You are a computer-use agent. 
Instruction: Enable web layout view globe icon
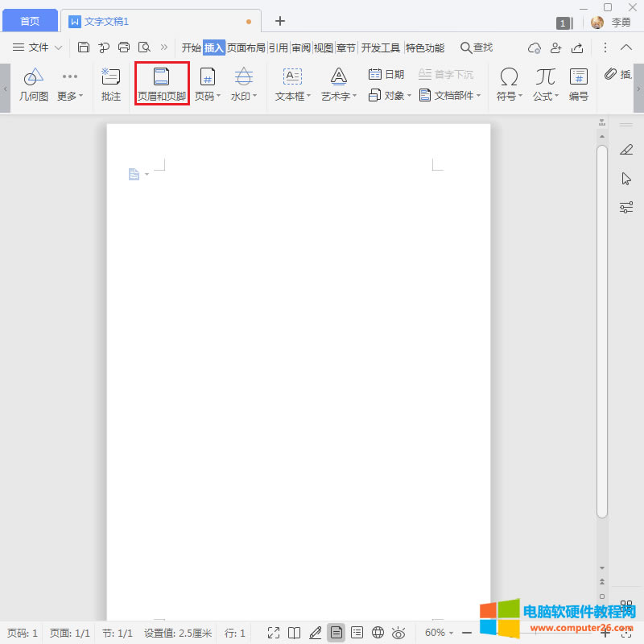(x=378, y=633)
